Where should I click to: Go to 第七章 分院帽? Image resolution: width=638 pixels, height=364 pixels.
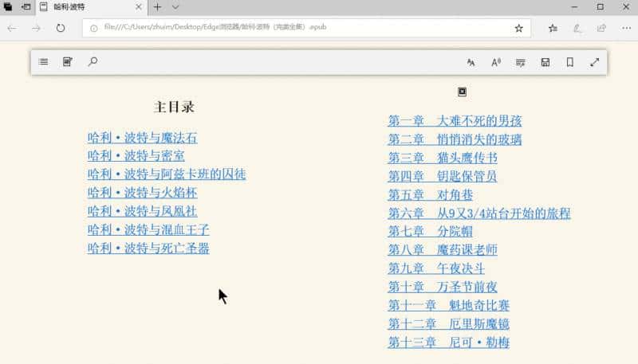(x=431, y=232)
